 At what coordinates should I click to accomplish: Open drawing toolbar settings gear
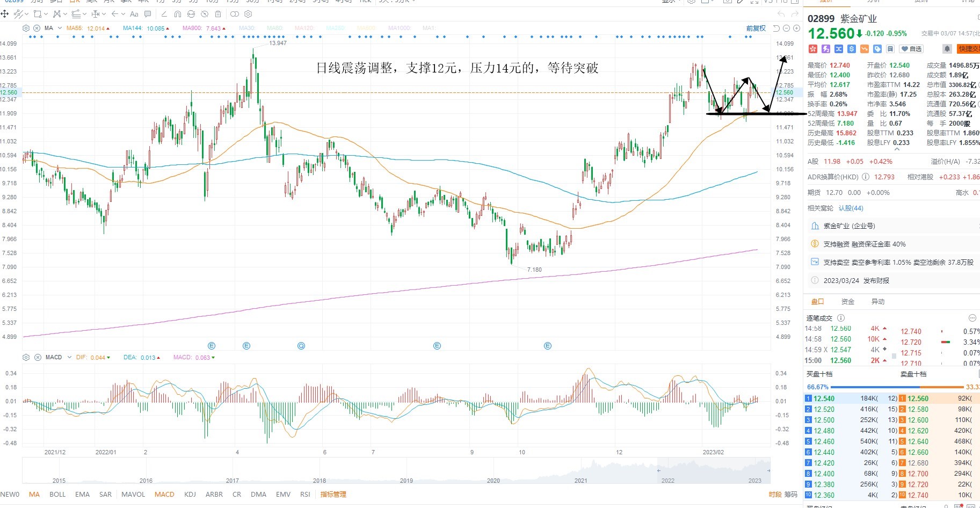[x=248, y=14]
